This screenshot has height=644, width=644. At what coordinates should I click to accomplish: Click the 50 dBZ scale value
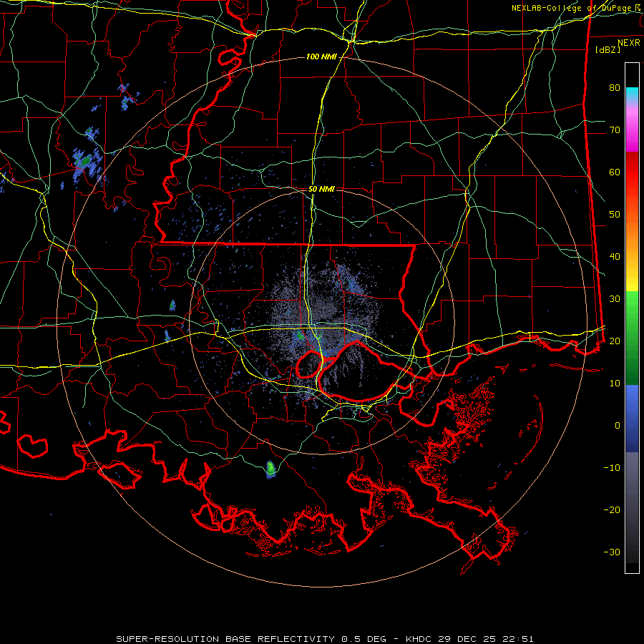click(x=615, y=215)
